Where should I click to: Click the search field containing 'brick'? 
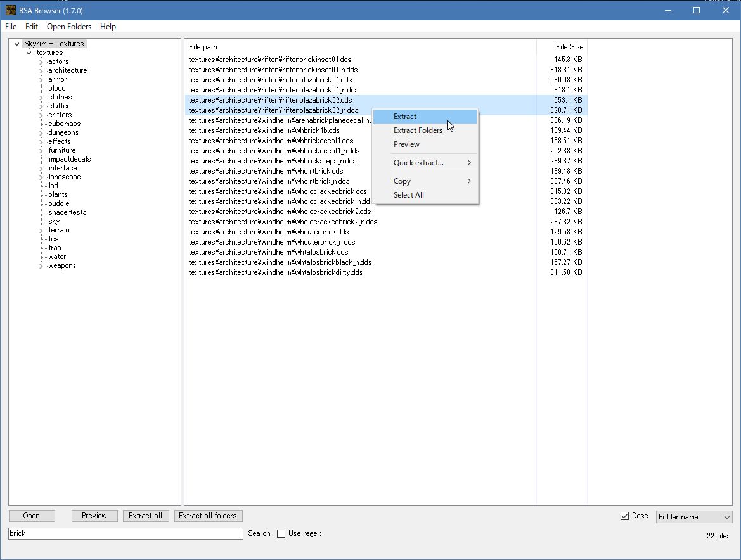pos(126,533)
